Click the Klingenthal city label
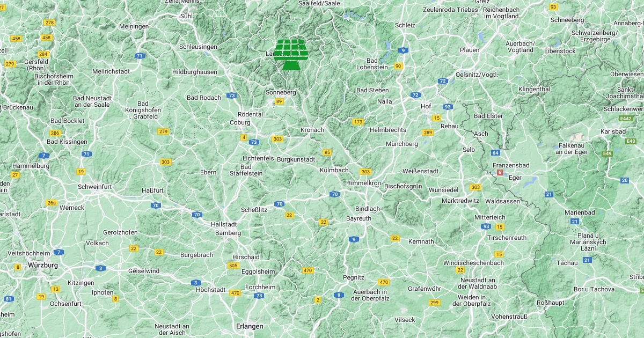The width and height of the screenshot is (644, 338). (535, 89)
